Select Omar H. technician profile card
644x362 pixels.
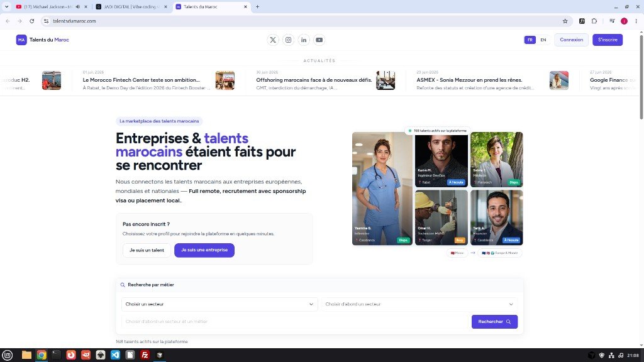(x=441, y=217)
